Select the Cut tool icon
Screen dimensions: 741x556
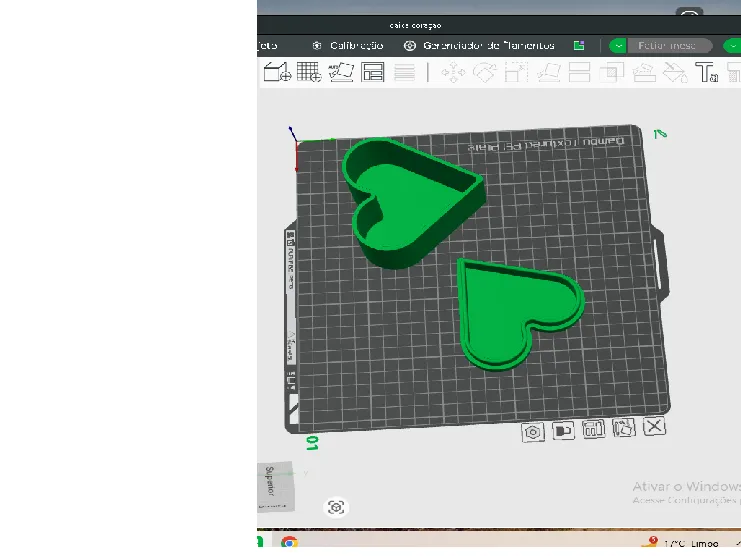coord(579,73)
